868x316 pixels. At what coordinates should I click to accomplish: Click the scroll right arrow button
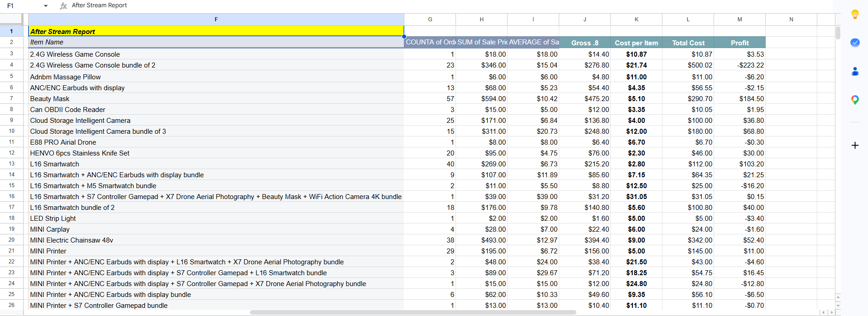pos(831,312)
